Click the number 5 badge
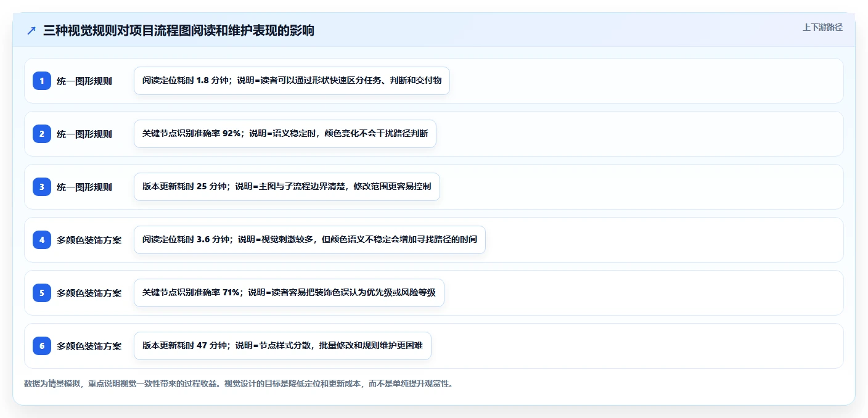Viewport: 868px width, 418px height. coord(42,293)
